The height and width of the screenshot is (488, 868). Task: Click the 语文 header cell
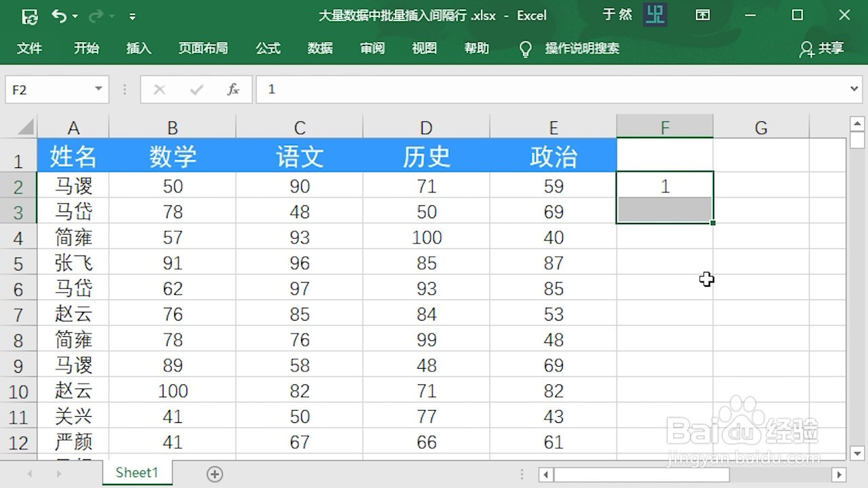click(x=299, y=156)
